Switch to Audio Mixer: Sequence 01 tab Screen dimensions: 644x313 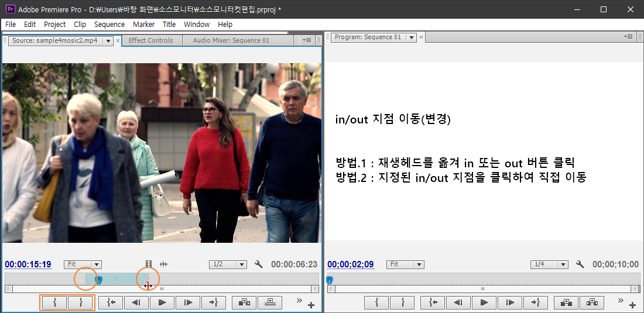[x=231, y=40]
